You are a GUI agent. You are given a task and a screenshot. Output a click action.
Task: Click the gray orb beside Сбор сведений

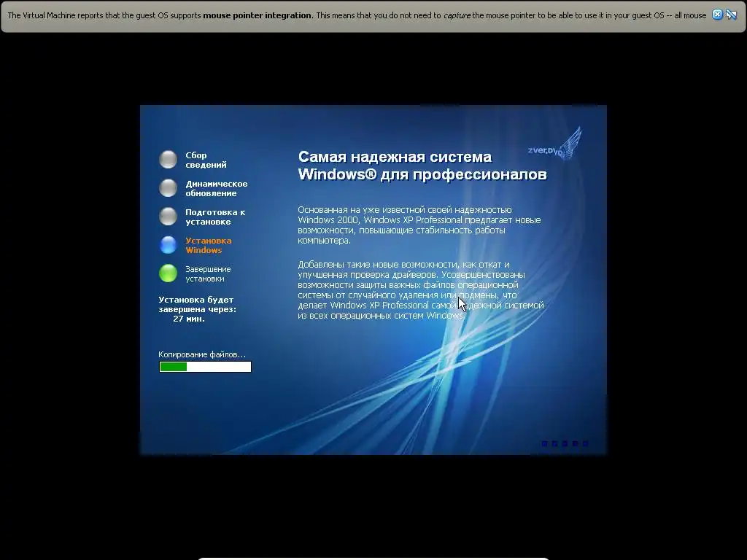click(168, 160)
